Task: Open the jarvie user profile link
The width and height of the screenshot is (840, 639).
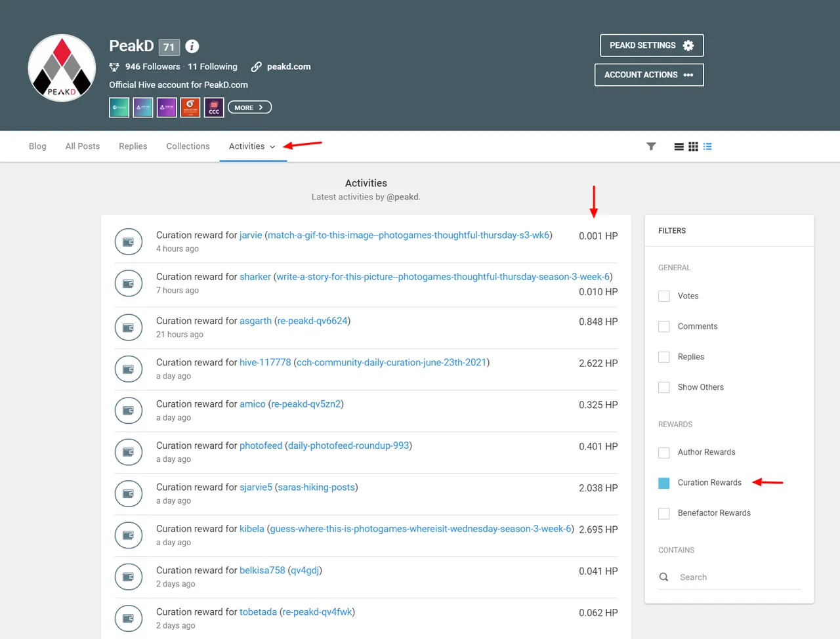Action: tap(251, 235)
